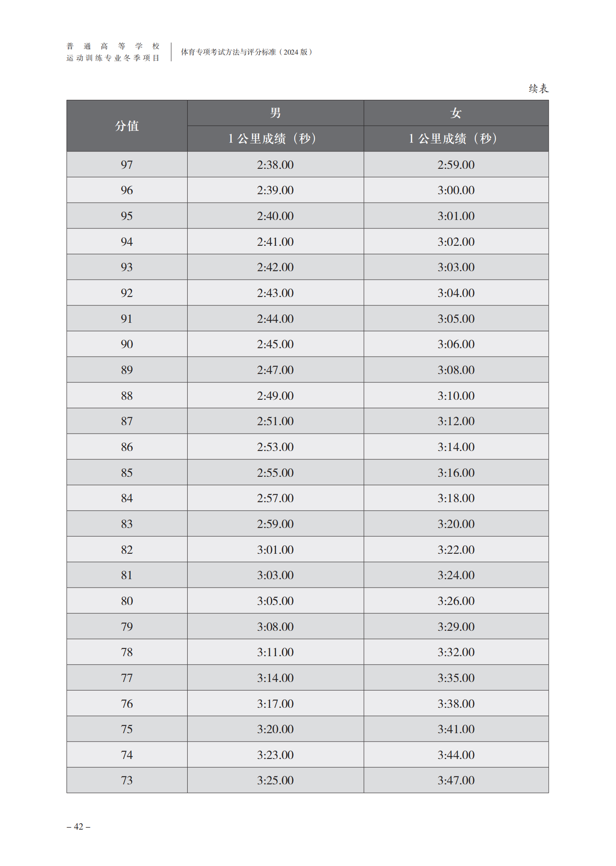Click the header text 运动训练专业冬季项目
This screenshot has height=866, width=616.
pos(113,58)
